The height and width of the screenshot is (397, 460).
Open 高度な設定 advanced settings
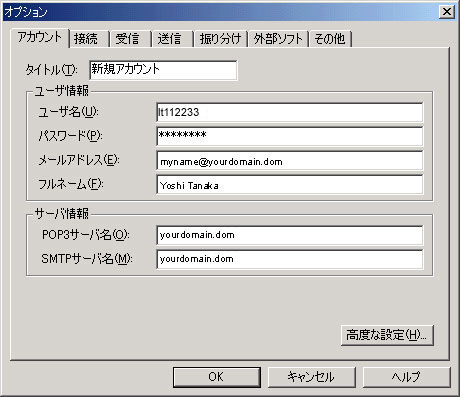tap(387, 335)
